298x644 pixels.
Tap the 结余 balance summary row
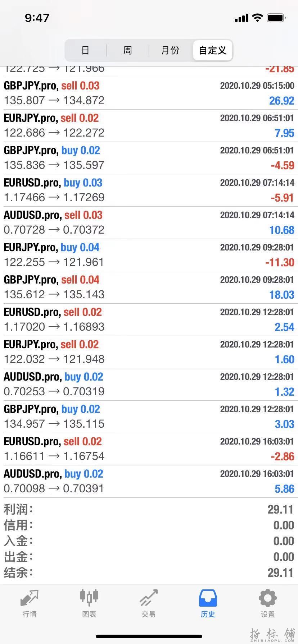[x=149, y=572]
